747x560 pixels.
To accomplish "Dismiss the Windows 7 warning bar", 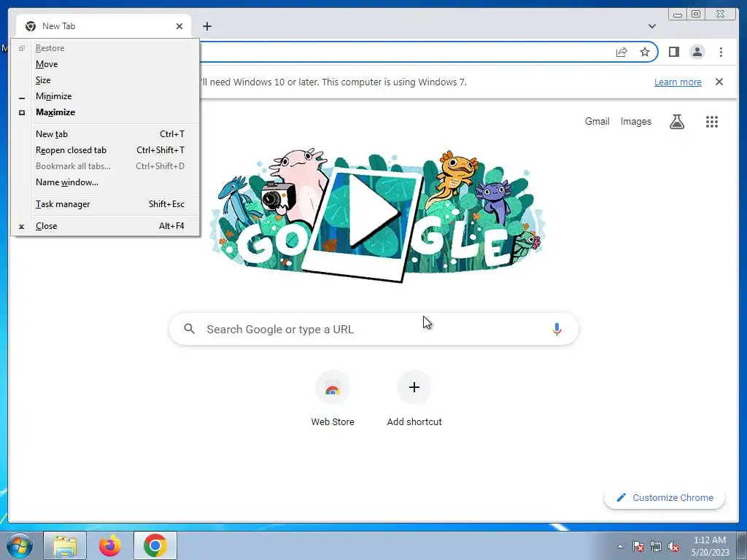I will point(719,82).
